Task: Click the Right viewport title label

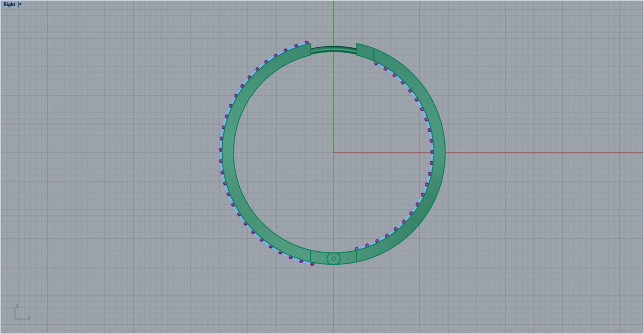Action: pos(9,4)
